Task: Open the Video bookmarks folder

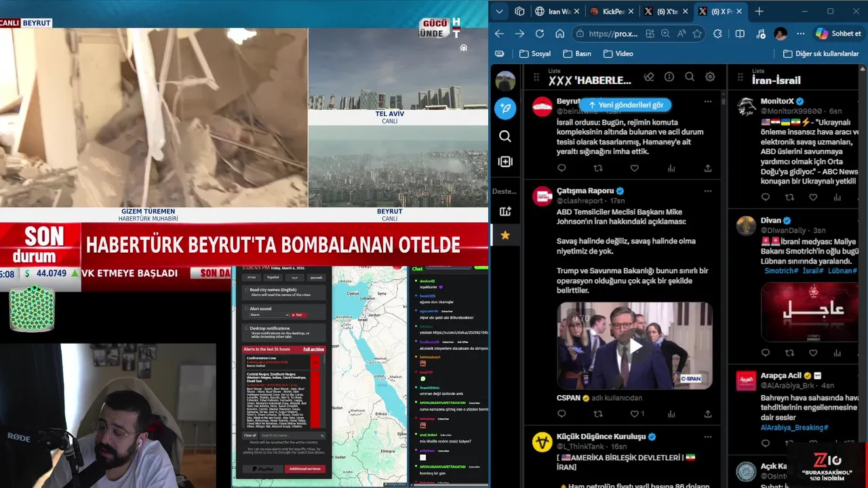Action: 618,54
